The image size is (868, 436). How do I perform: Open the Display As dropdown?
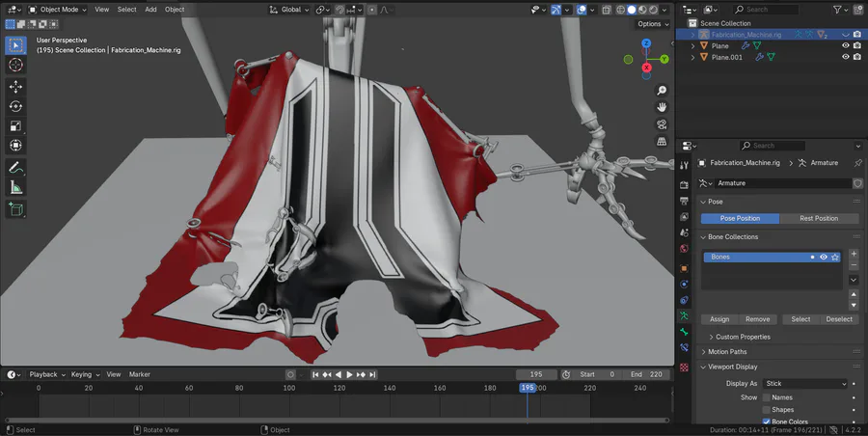[x=805, y=383]
